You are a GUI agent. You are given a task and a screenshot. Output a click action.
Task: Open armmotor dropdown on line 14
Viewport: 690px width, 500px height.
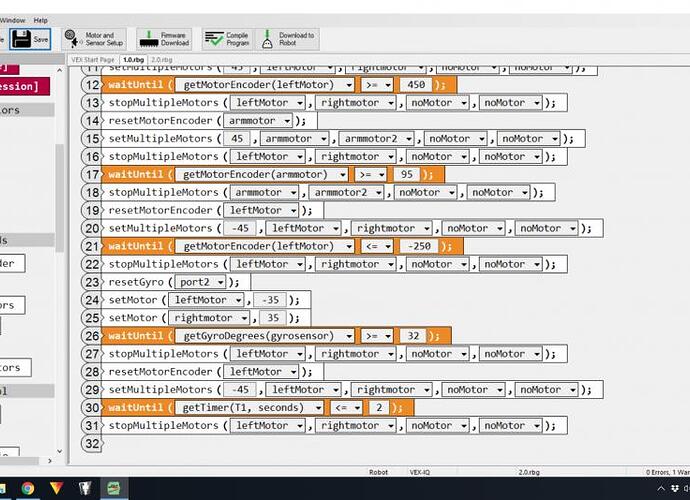(258, 121)
